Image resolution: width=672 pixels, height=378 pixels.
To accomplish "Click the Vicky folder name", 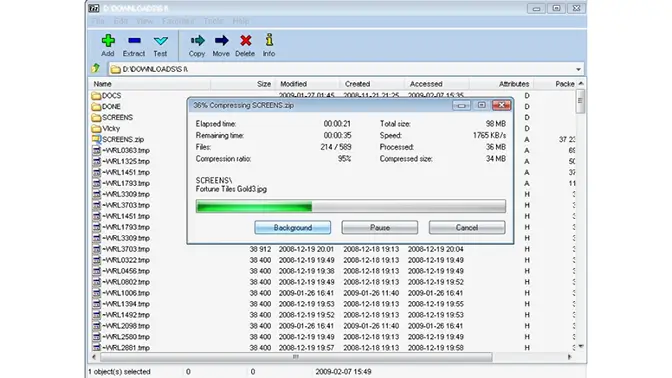I will [x=111, y=129].
